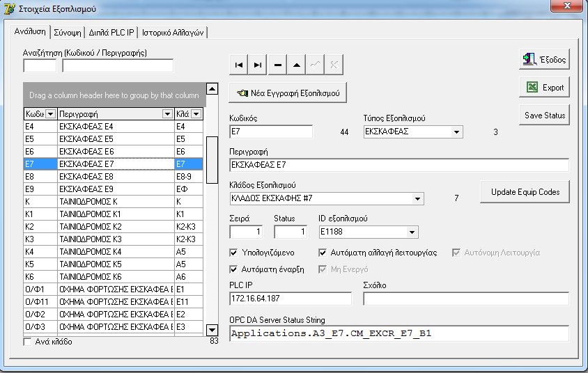The width and height of the screenshot is (588, 373).
Task: Switch to the Σύνοψη tab
Action: tap(68, 33)
